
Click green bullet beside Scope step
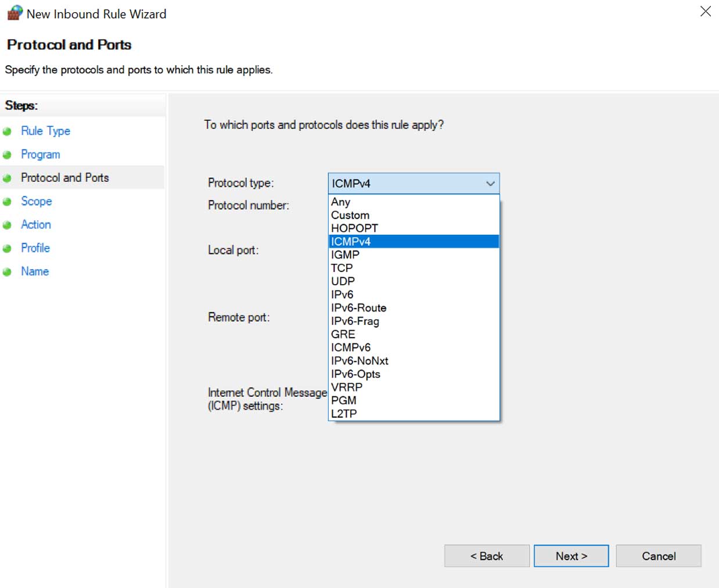pyautogui.click(x=7, y=202)
